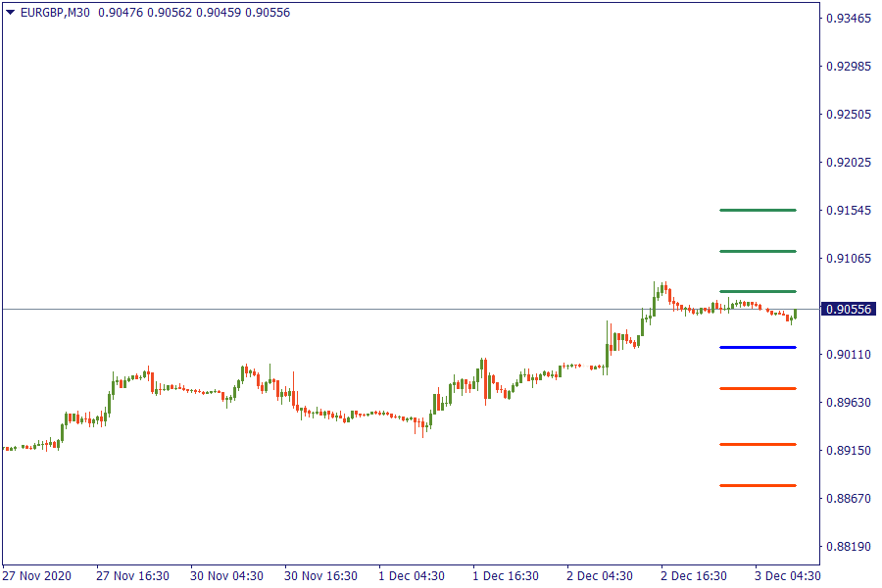Screen dimensions: 882x588
Task: Click the rightmost green candle on the chart
Action: [796, 314]
